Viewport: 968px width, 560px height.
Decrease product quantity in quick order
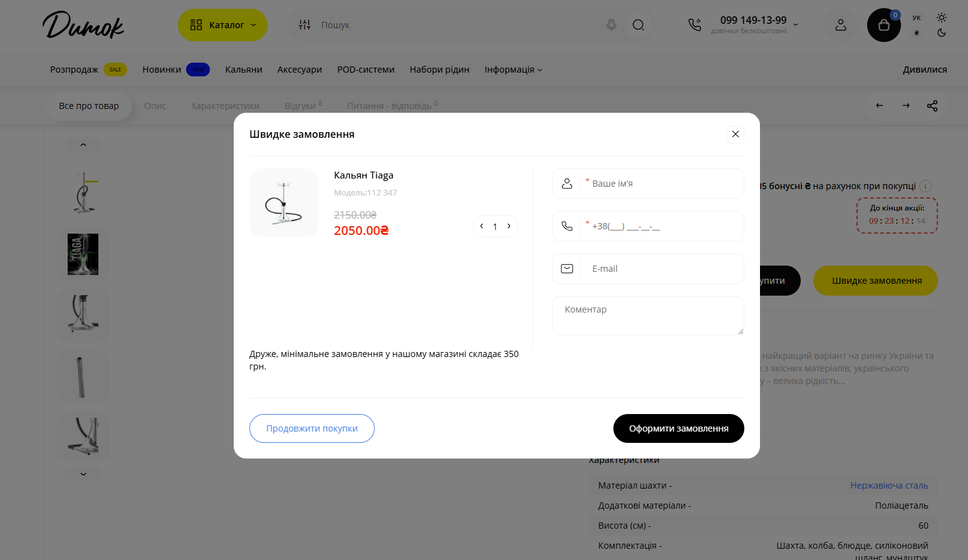coord(482,226)
